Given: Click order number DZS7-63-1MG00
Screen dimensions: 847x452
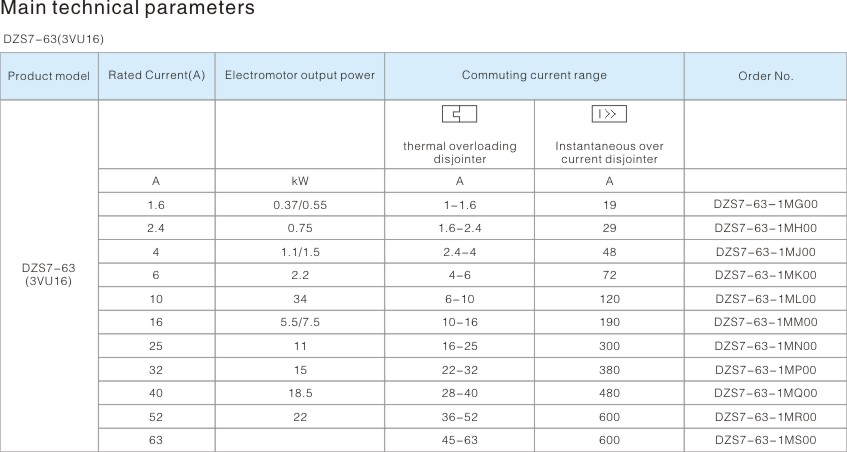Looking at the screenshot, I should [x=765, y=205].
